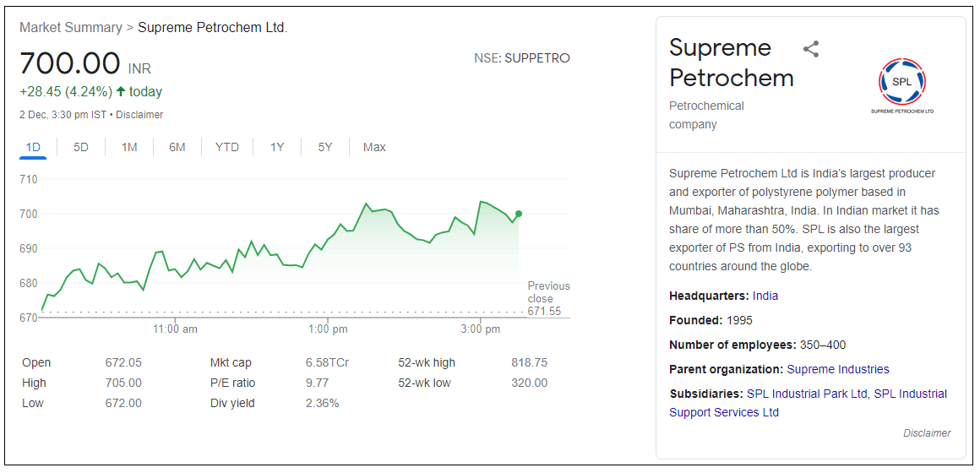Viewport: 980px width, 473px height.
Task: Click the Founded: 1995 row
Action: 710,320
